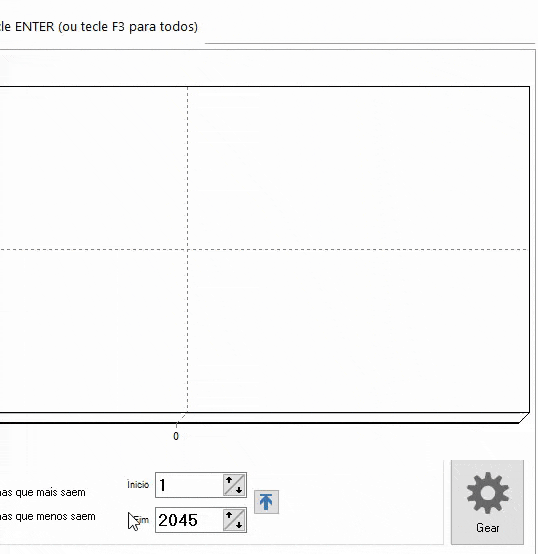Click the lower-left quadrant of the chart
Image resolution: width=538 pixels, height=554 pixels.
tap(93, 331)
